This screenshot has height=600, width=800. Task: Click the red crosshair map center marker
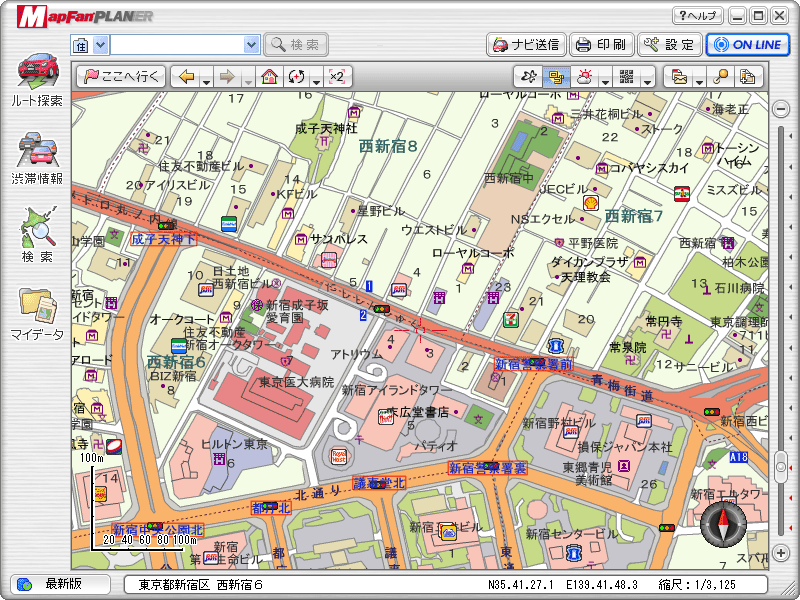tap(420, 331)
